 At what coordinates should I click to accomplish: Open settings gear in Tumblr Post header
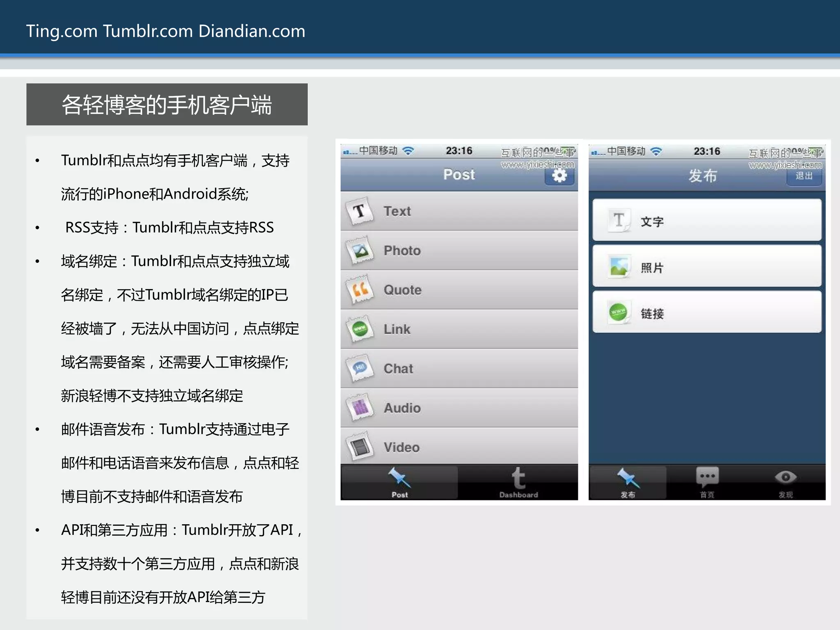(559, 176)
